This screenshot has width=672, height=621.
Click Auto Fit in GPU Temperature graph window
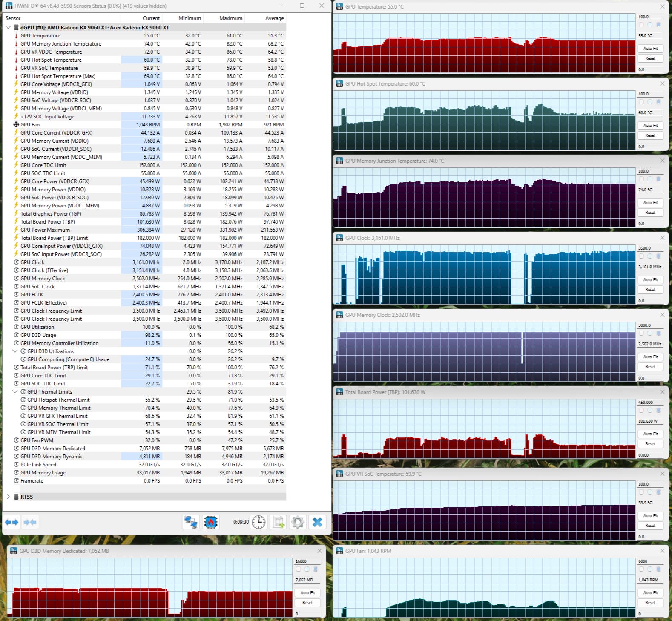point(650,49)
